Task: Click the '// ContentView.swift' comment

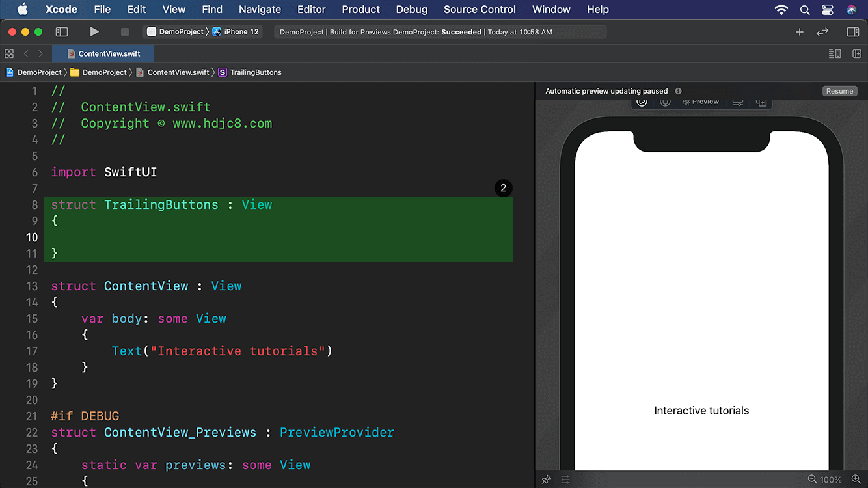Action: coord(131,107)
